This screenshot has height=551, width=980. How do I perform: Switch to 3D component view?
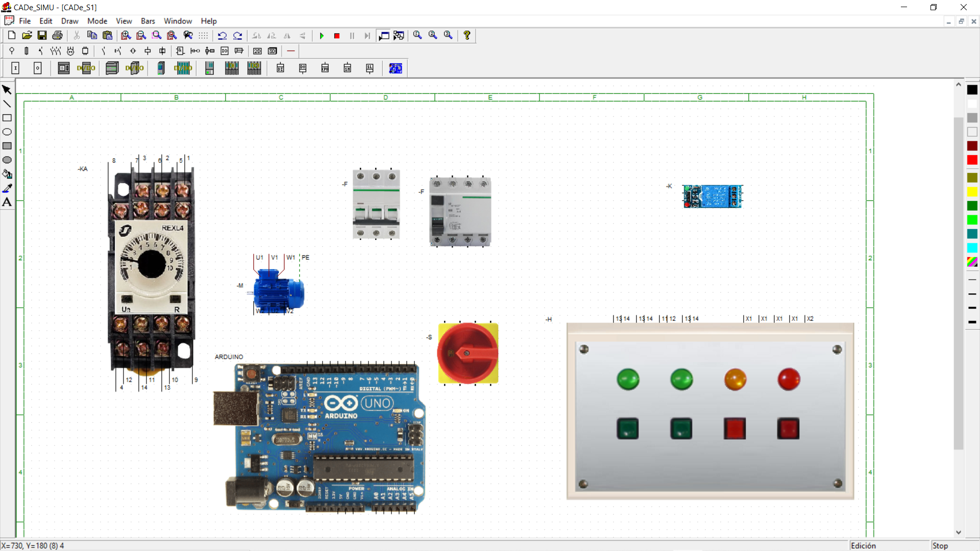click(x=273, y=51)
